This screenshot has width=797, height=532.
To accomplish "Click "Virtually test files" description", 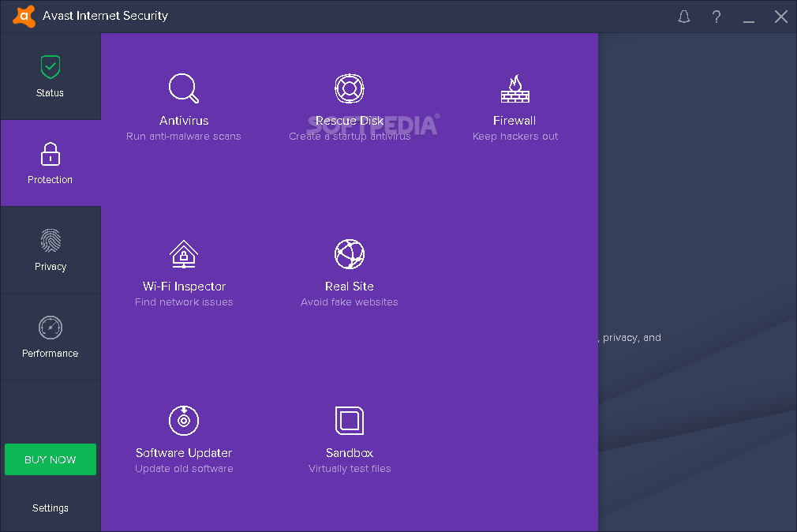I will coord(350,468).
